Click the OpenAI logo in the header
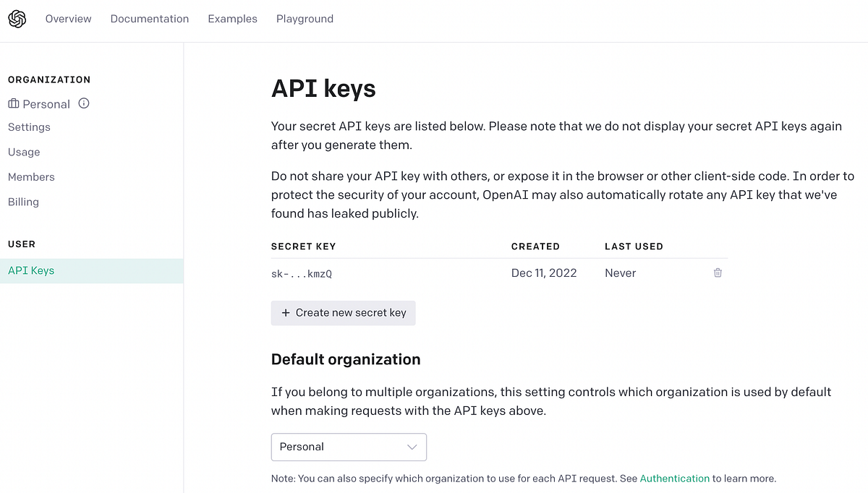This screenshot has width=868, height=493. 17,19
